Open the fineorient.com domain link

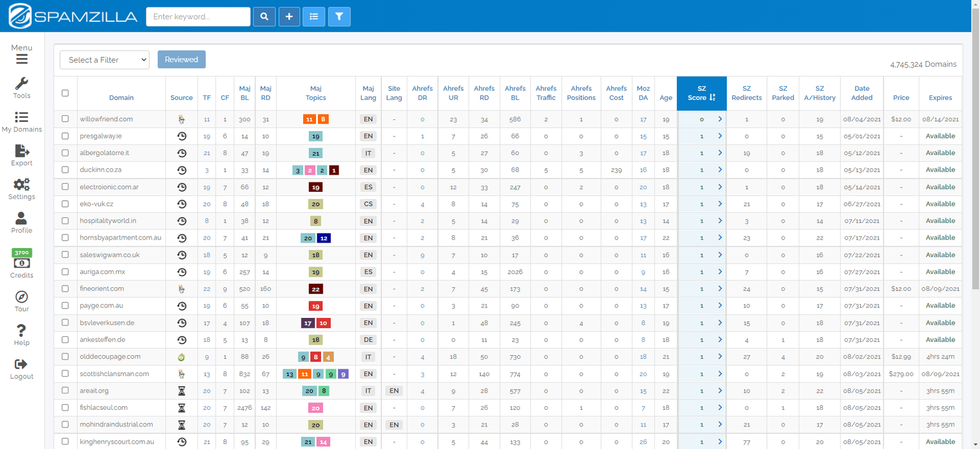pyautogui.click(x=102, y=289)
